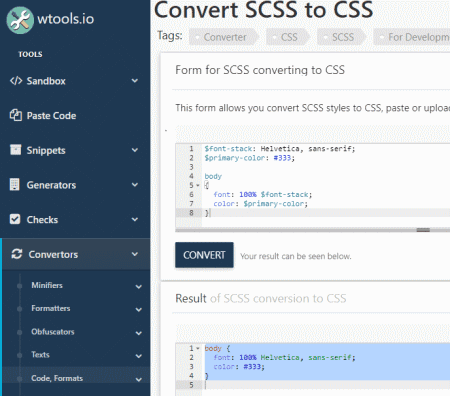Click the Convertors refresh arrows icon
This screenshot has width=450, height=396.
17,254
